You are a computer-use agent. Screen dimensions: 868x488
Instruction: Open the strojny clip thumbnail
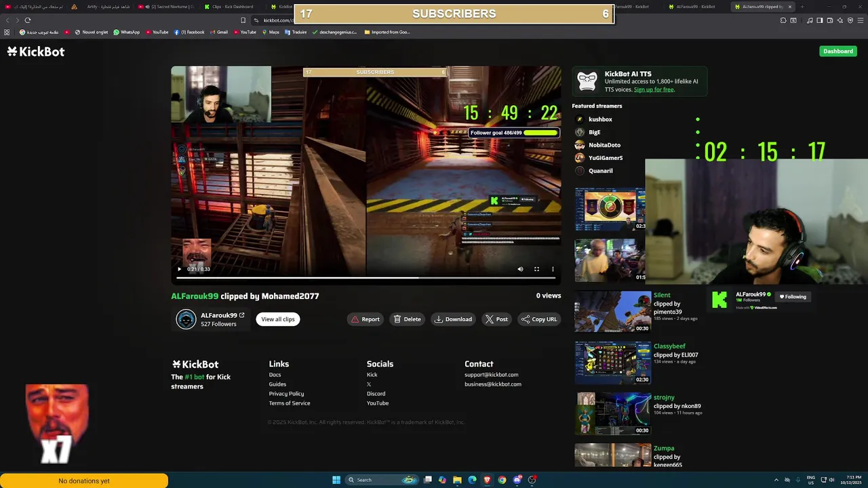pos(612,413)
